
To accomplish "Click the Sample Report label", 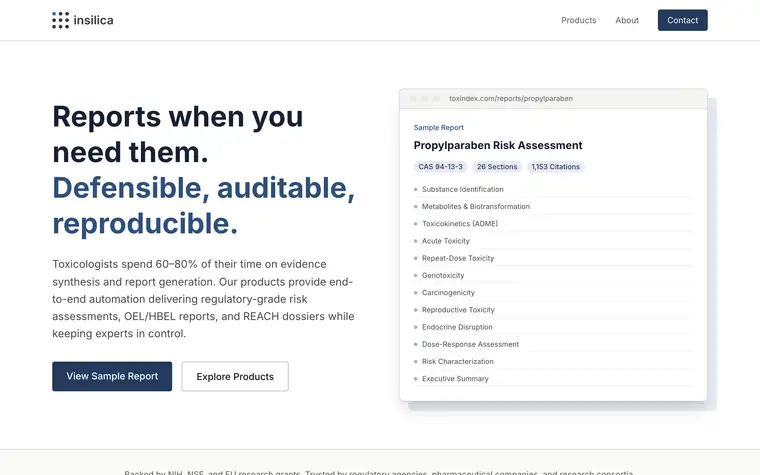I will tap(439, 127).
